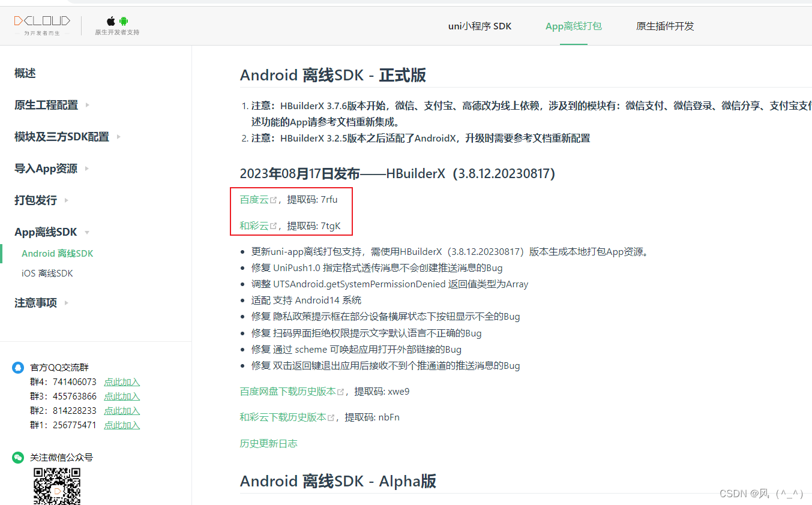Click bullet 适配 支持 Android14 系统
812x505 pixels.
pyautogui.click(x=306, y=300)
